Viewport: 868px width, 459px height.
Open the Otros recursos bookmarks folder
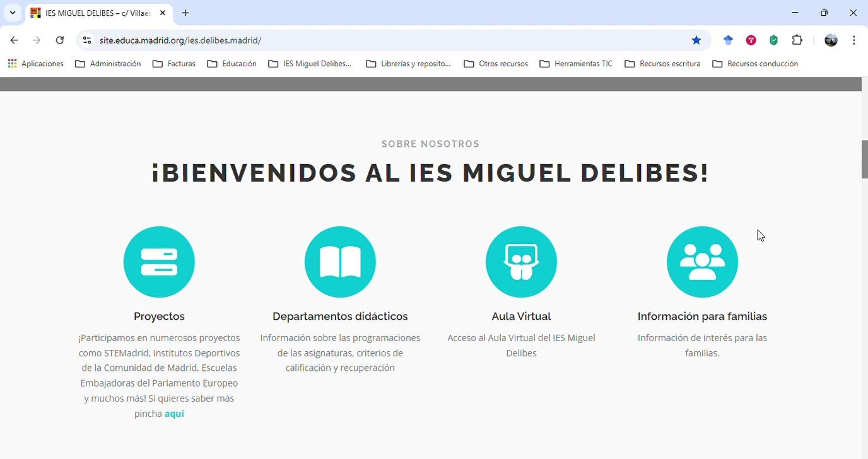click(x=496, y=64)
